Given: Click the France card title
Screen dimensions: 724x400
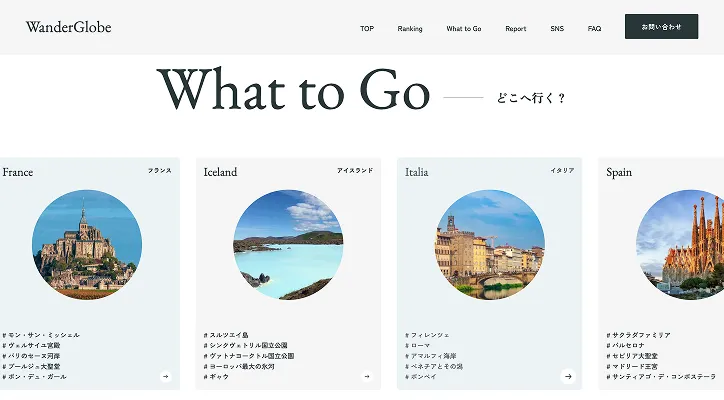Looking at the screenshot, I should [18, 172].
